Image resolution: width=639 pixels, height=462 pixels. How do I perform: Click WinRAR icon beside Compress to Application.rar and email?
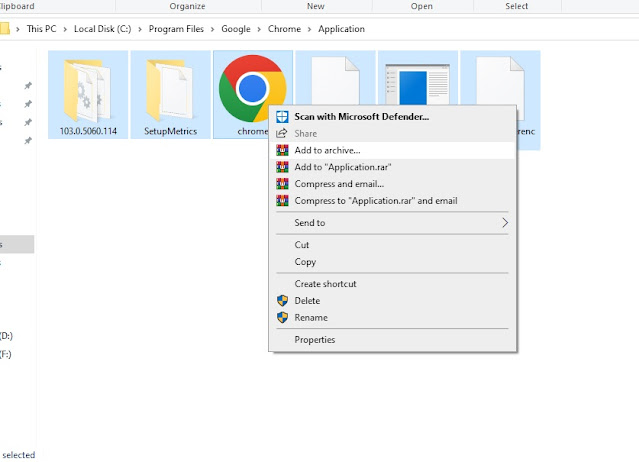coord(282,200)
